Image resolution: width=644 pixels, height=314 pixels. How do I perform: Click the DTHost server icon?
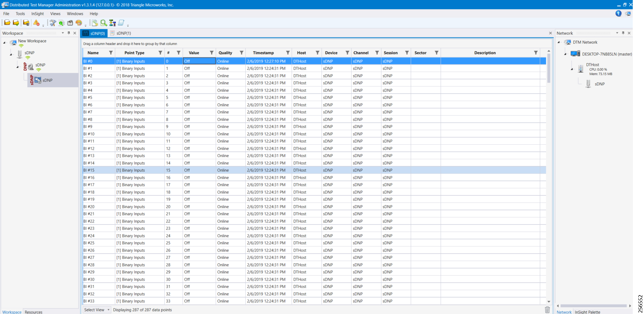581,68
